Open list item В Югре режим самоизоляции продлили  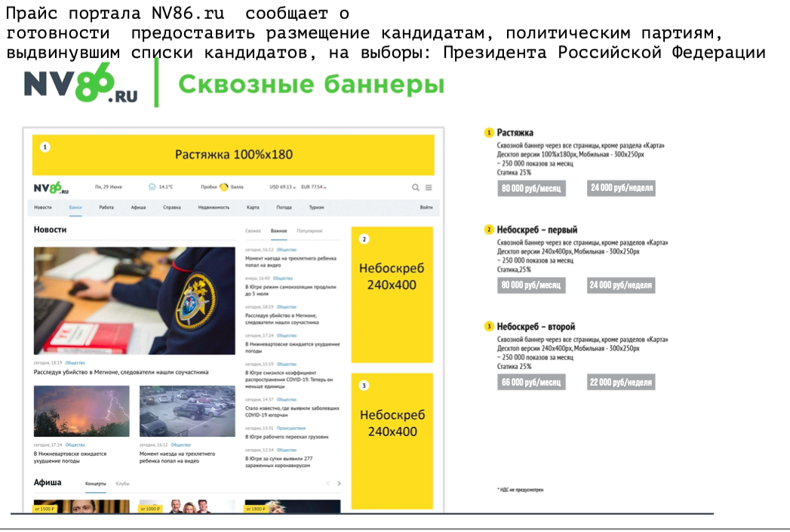[290, 291]
